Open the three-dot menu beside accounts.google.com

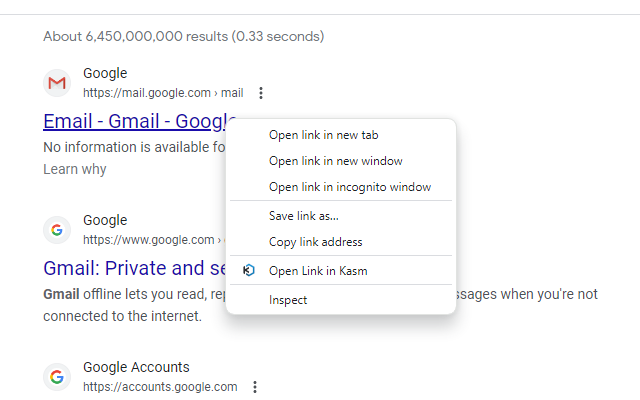click(255, 387)
